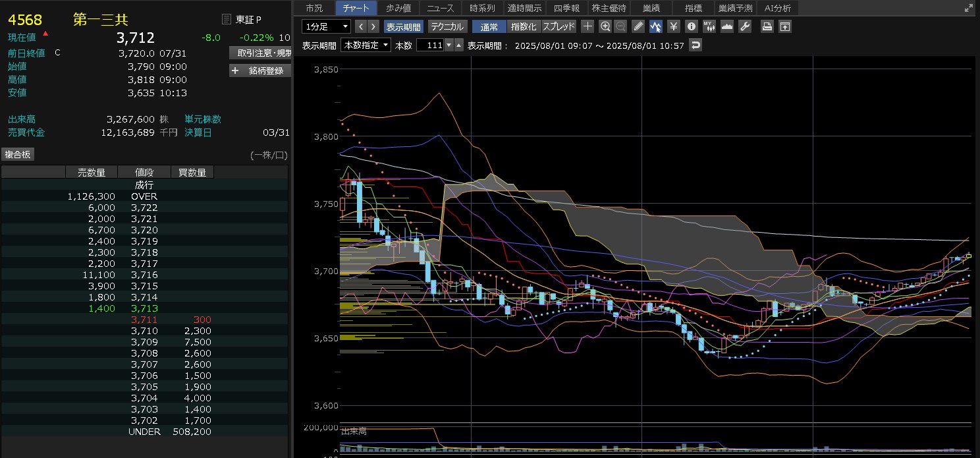This screenshot has height=458, width=980.
Task: Click the 成行 market order row
Action: (x=144, y=185)
